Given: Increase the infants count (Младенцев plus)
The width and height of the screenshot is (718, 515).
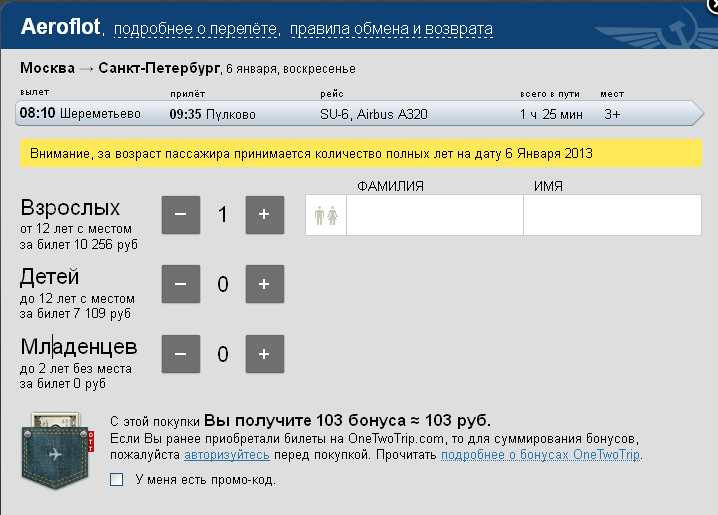Looking at the screenshot, I should click(265, 354).
